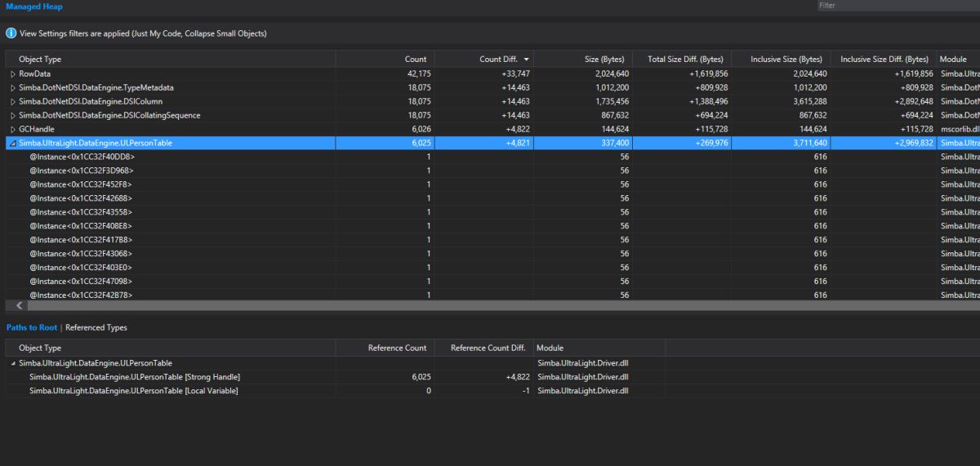Switch to the Paths to Root tab
The image size is (980, 466).
tap(32, 327)
